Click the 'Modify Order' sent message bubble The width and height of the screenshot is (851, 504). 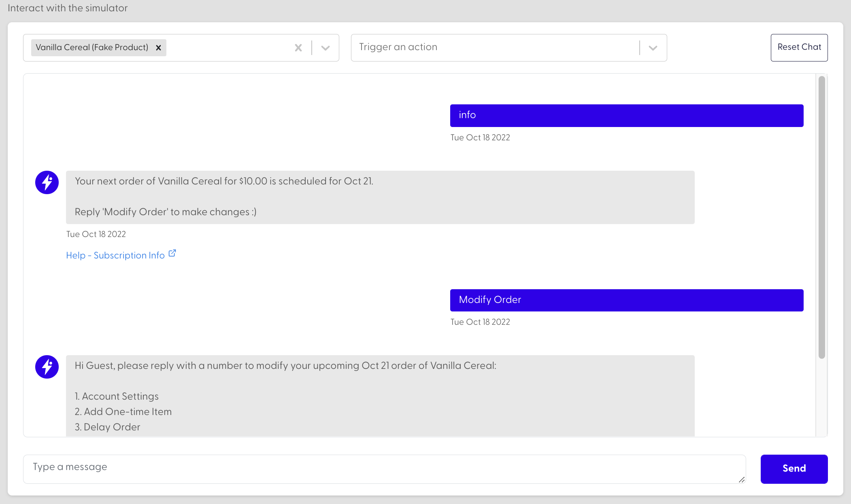pos(627,300)
